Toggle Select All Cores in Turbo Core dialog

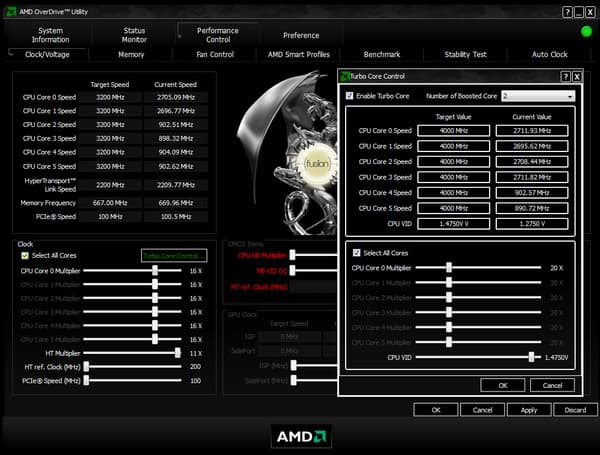[357, 253]
